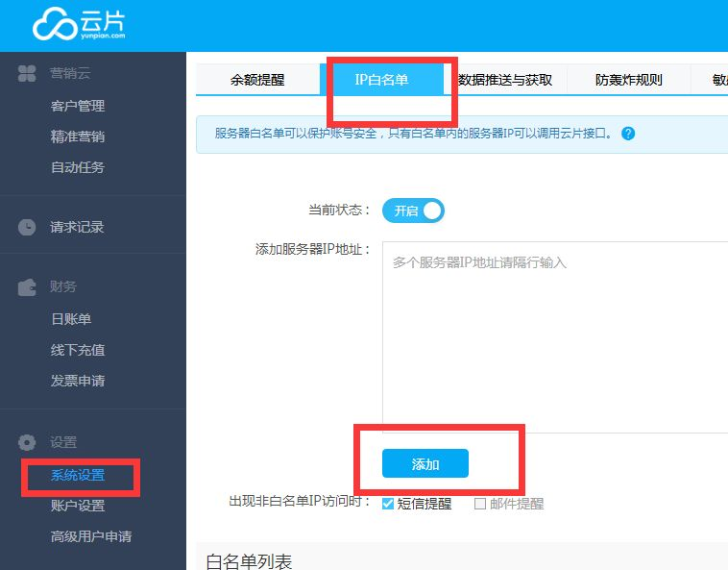728x570 pixels.
Task: Click the 请求记录 clock icon
Action: (27, 227)
